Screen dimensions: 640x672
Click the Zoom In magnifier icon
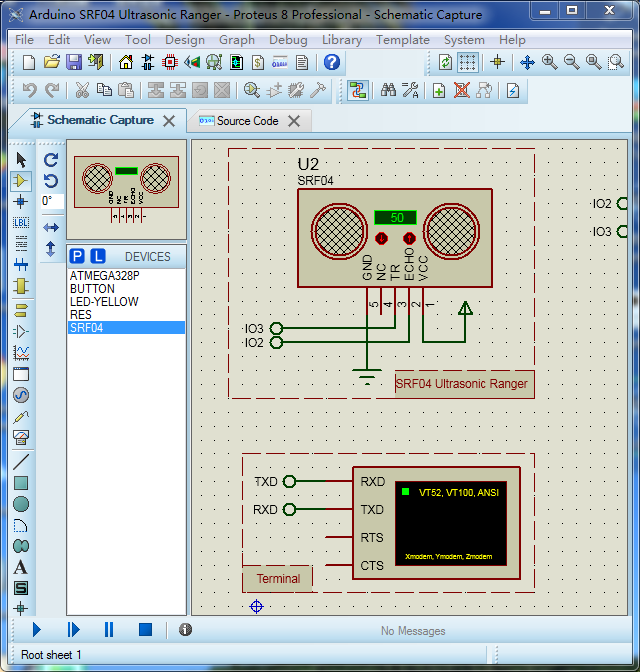coord(549,63)
